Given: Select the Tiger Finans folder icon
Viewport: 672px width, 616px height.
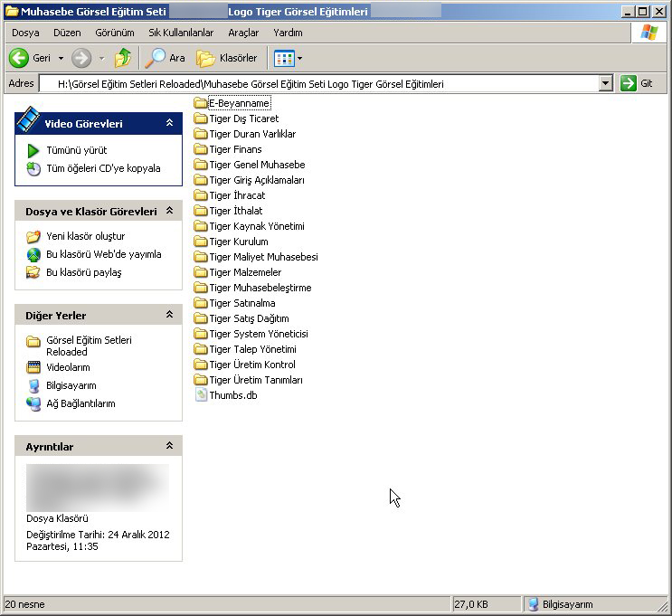Looking at the screenshot, I should pyautogui.click(x=200, y=149).
